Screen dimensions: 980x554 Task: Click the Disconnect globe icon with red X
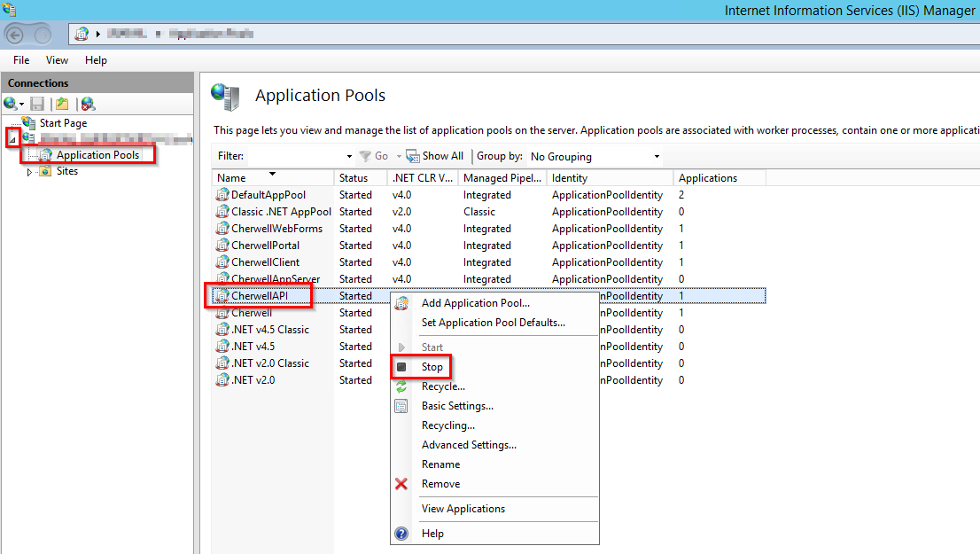pyautogui.click(x=86, y=104)
